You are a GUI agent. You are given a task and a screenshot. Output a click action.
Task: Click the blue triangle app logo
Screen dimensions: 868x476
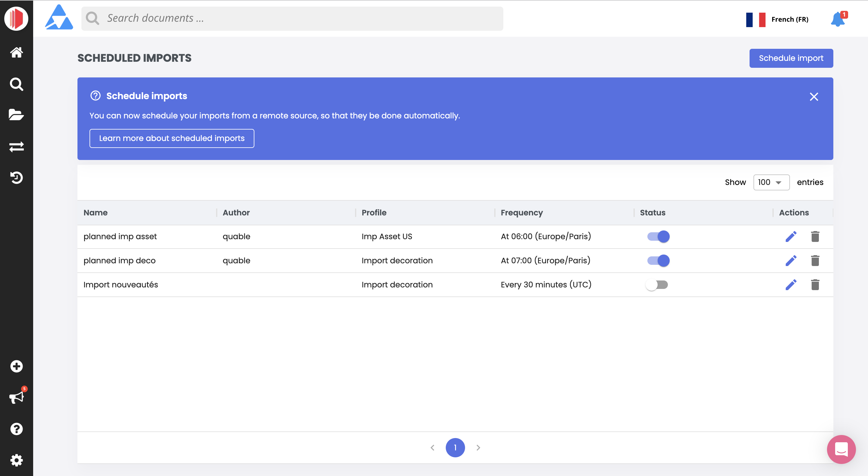(x=59, y=17)
